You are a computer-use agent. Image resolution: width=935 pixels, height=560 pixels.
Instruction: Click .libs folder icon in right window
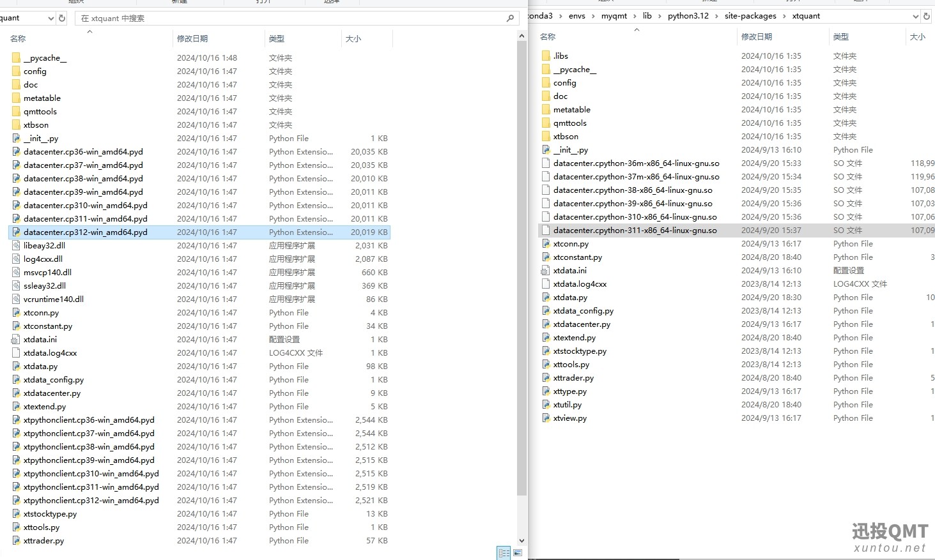coord(546,56)
